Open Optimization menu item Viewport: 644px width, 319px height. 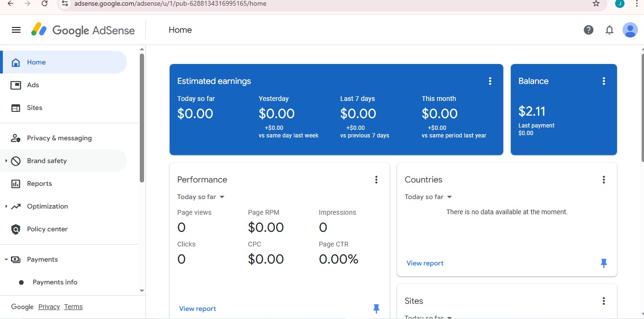(x=63, y=206)
